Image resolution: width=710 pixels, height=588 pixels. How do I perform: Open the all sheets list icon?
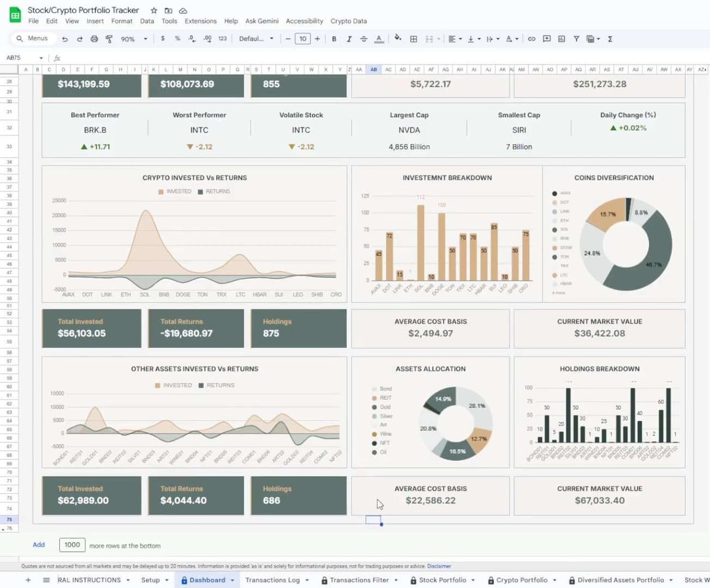pyautogui.click(x=46, y=580)
